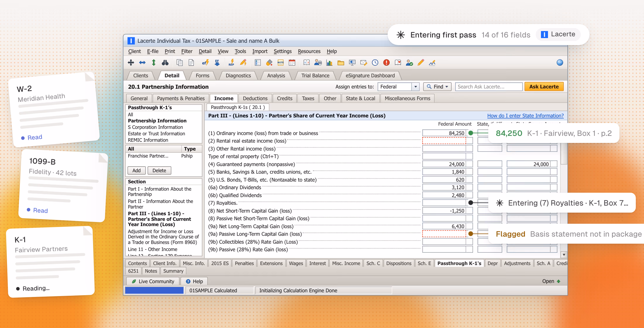The image size is (644, 328).
Task: Click the person with printer icon
Action: pyautogui.click(x=318, y=63)
